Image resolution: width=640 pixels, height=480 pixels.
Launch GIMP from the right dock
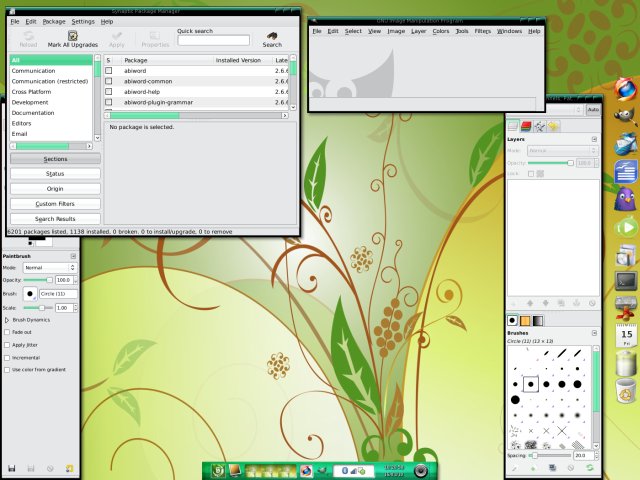[x=626, y=116]
